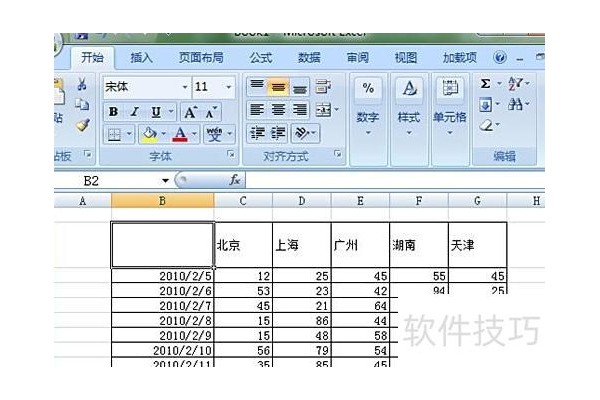Image resolution: width=600 pixels, height=400 pixels.
Task: Open merge cells dropdown arrow
Action: [337, 110]
